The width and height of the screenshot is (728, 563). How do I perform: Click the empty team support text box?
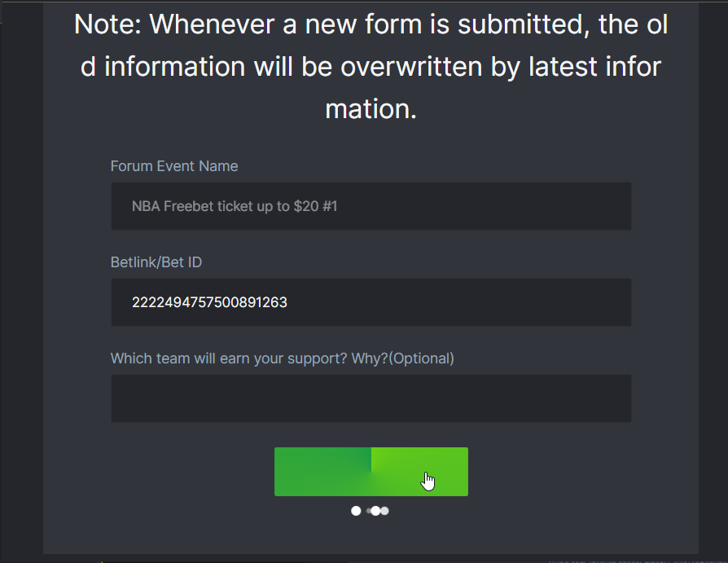pyautogui.click(x=371, y=398)
